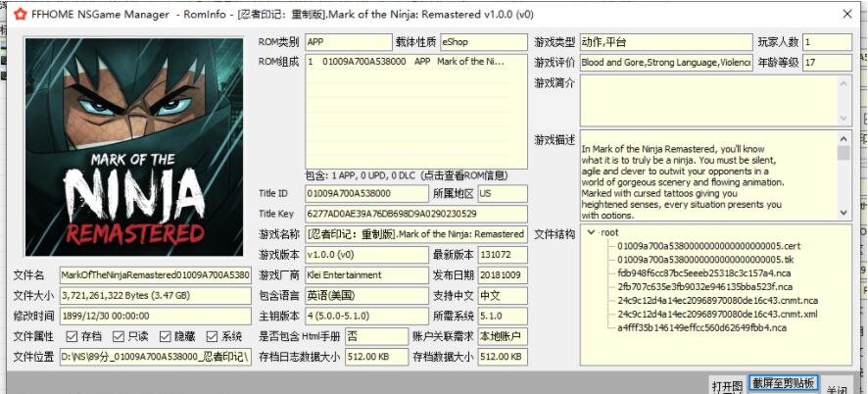The image size is (868, 394).
Task: Click the 游戏评价 field Blood and Gore
Action: 666,63
